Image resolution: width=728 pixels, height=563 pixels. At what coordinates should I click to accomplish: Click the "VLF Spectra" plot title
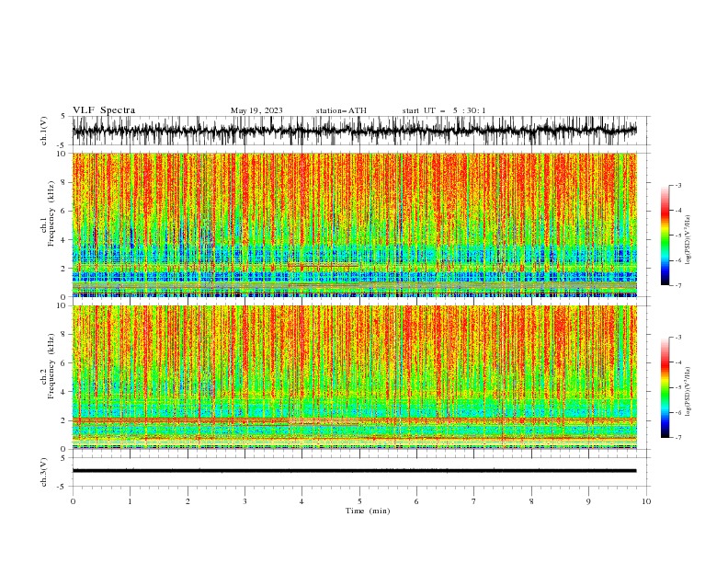(104, 110)
